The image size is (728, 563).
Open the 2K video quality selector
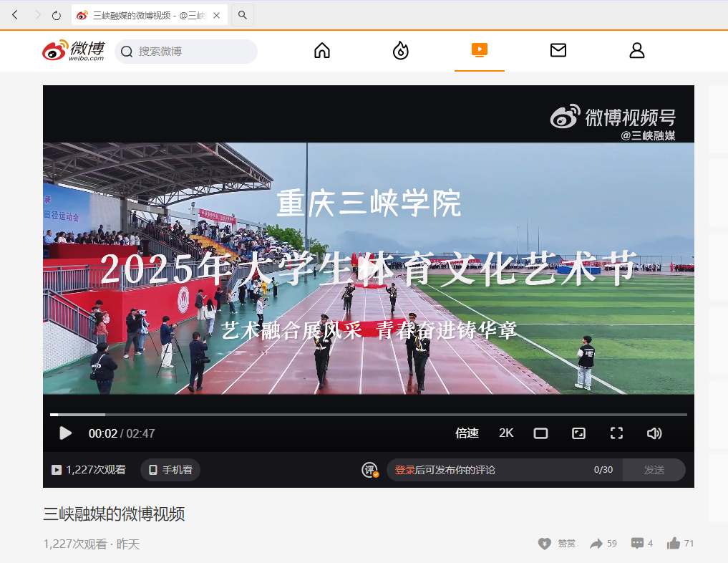click(x=506, y=433)
